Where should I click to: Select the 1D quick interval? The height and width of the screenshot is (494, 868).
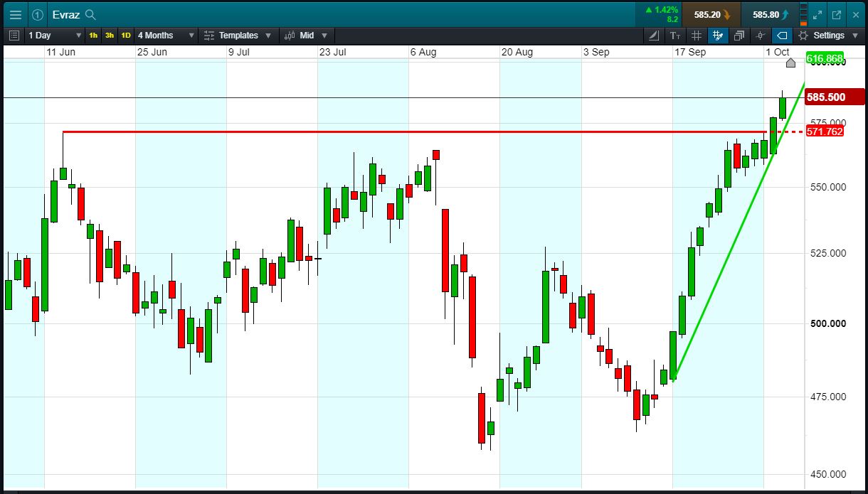[x=126, y=35]
